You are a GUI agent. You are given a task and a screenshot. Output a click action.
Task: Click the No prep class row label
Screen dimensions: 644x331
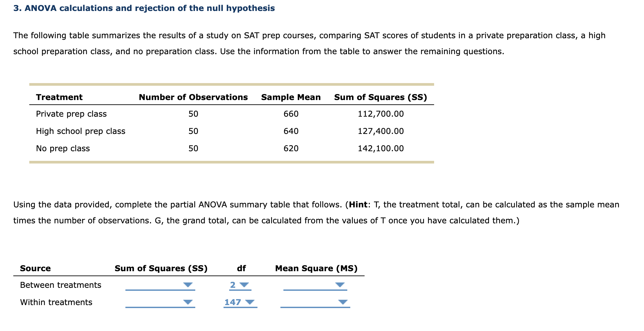[x=63, y=149]
